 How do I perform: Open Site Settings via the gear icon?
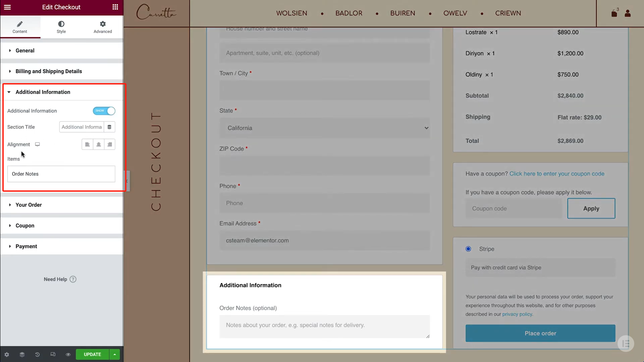point(6,354)
